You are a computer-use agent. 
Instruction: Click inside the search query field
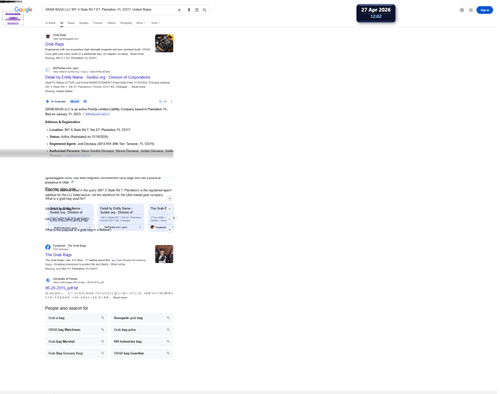click(110, 10)
